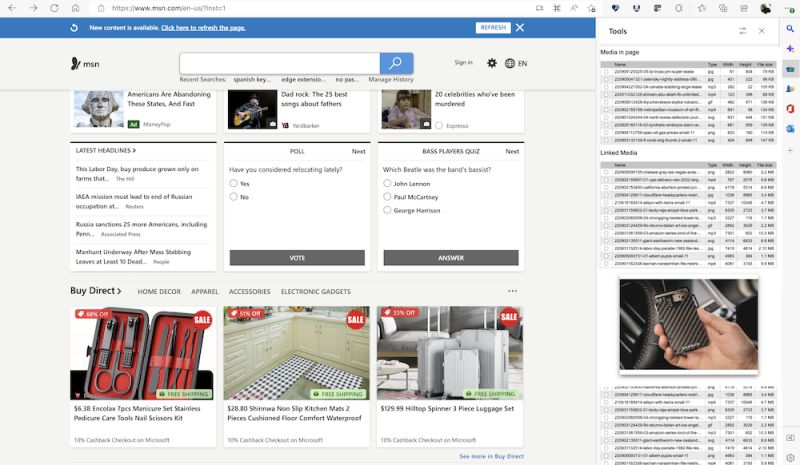The width and height of the screenshot is (800, 465).
Task: Check the metropolitan-museum-of-art media row checkbox
Action: [x=606, y=110]
